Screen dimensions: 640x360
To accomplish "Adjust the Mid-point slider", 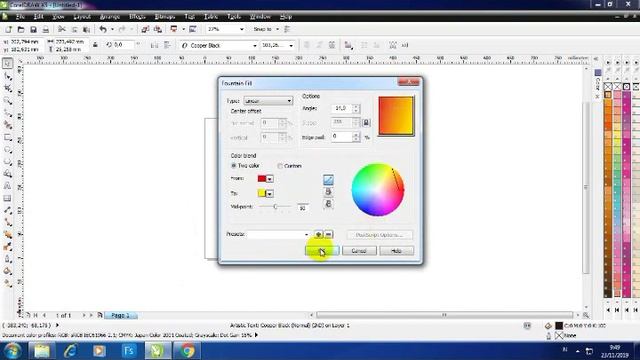I will tap(276, 207).
